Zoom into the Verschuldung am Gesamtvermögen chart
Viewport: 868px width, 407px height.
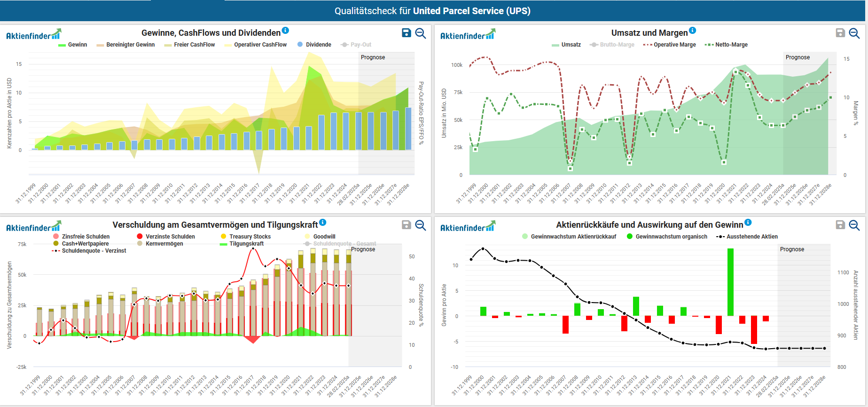(421, 225)
